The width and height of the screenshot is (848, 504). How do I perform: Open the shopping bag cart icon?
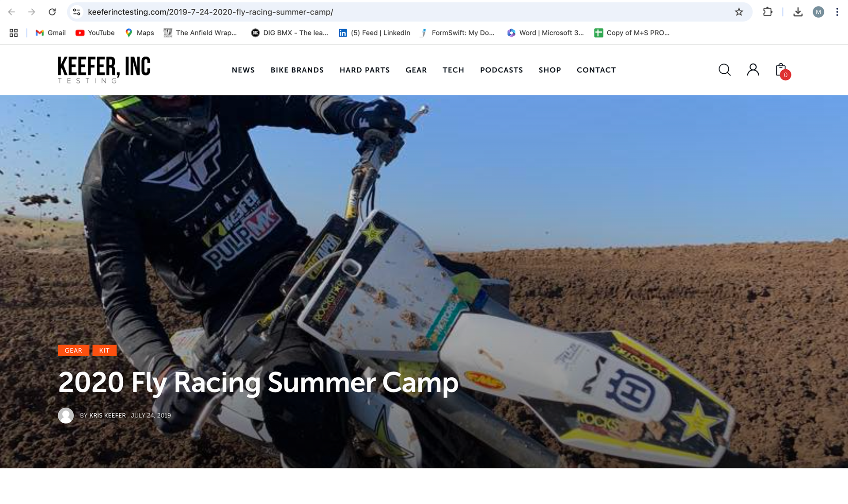point(783,71)
